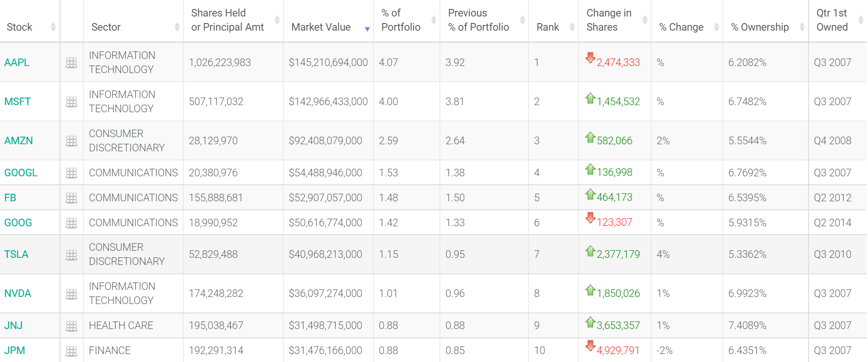Select AMZN ownership 5.5544%

click(x=747, y=141)
